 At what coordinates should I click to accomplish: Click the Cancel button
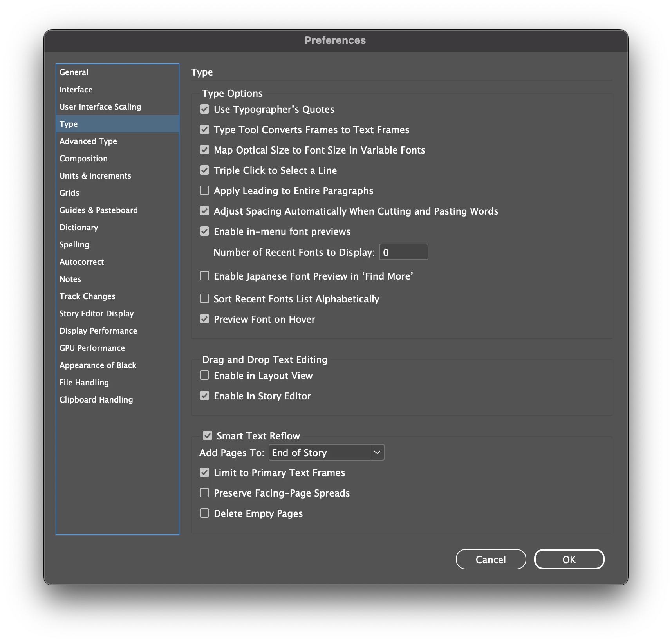[491, 559]
